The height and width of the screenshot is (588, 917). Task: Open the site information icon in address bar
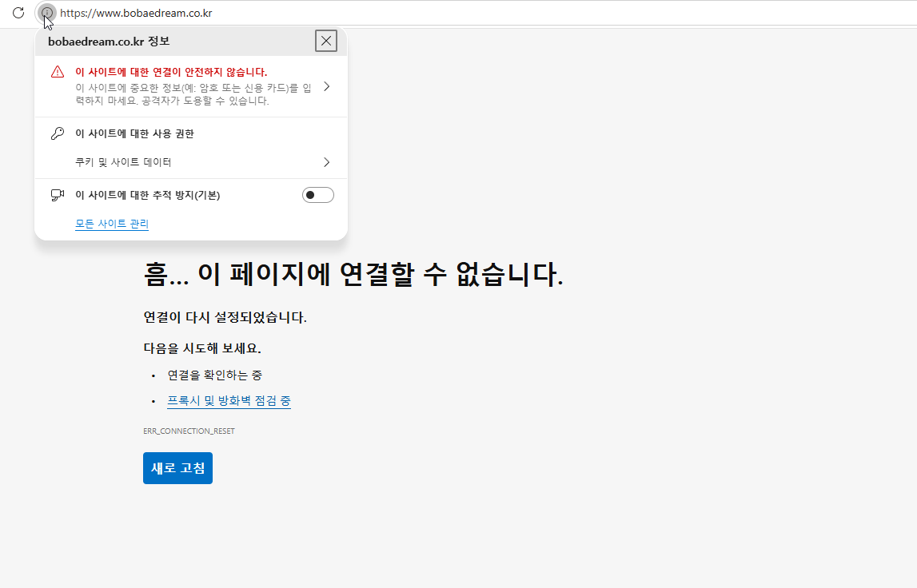(46, 13)
